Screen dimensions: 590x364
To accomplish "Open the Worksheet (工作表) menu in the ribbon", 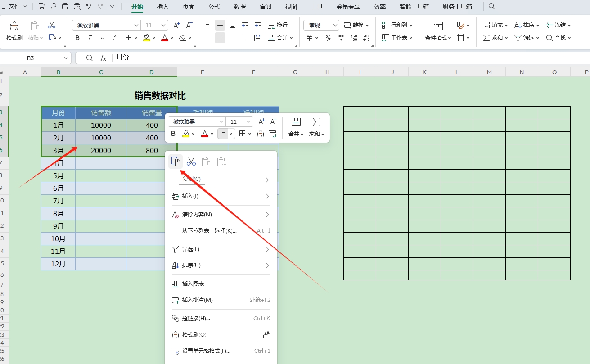I will [x=397, y=38].
